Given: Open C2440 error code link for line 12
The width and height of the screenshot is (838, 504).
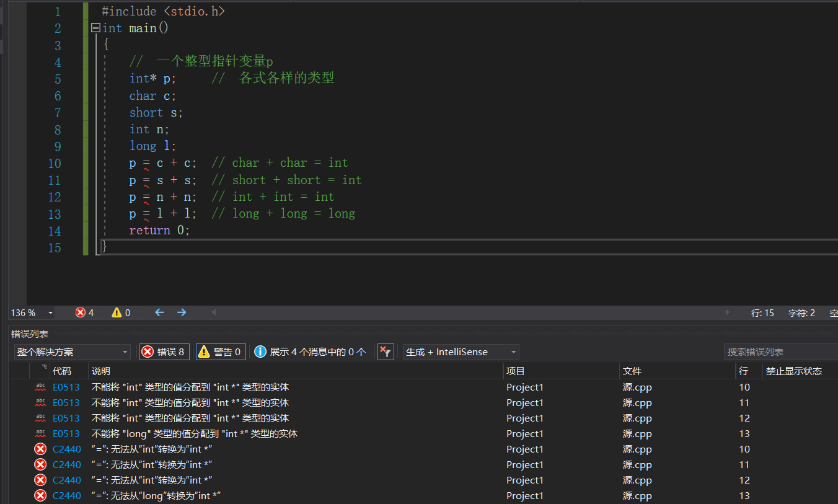Looking at the screenshot, I should tap(67, 480).
